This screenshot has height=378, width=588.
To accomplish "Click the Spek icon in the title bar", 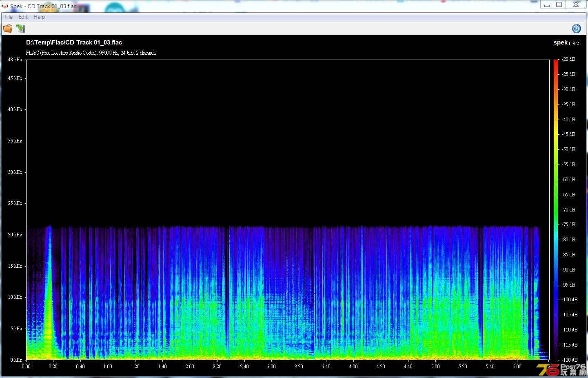I will [x=5, y=6].
